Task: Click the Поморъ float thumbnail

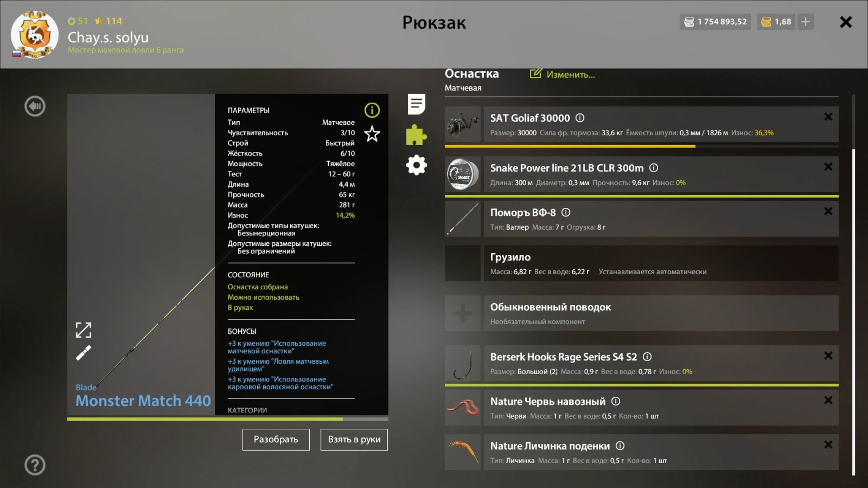Action: tap(462, 219)
